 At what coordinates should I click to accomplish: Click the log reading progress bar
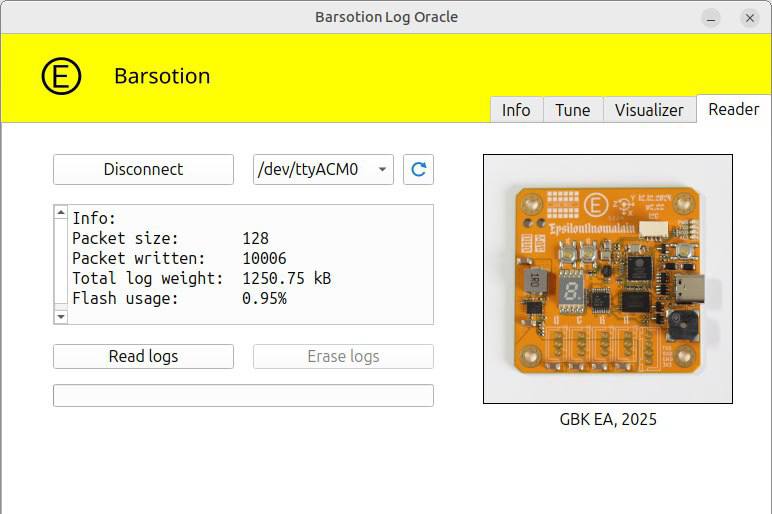pyautogui.click(x=243, y=395)
